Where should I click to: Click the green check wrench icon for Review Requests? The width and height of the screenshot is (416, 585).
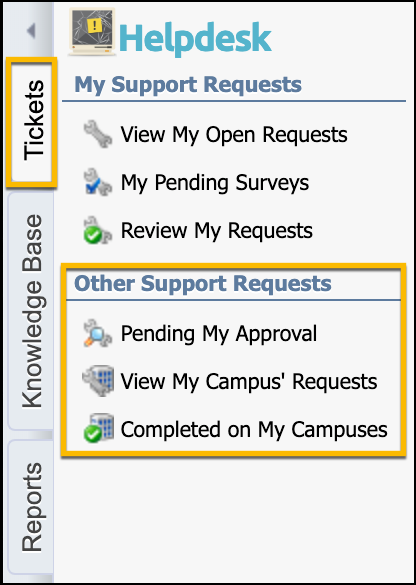coord(97,231)
